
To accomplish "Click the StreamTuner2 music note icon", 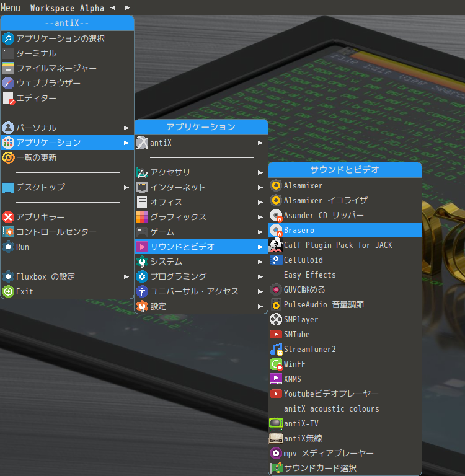I will [277, 349].
